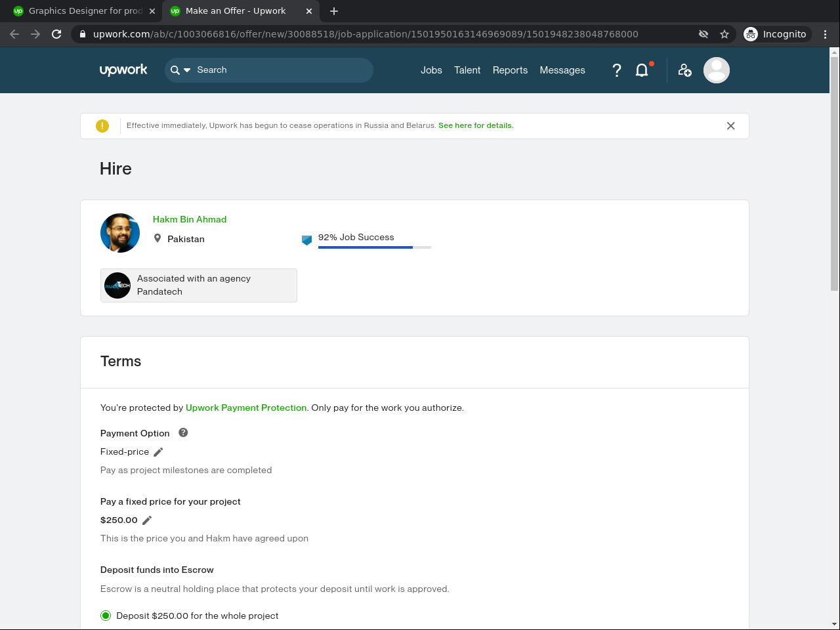
Task: Open the account avatar menu
Action: [x=716, y=70]
